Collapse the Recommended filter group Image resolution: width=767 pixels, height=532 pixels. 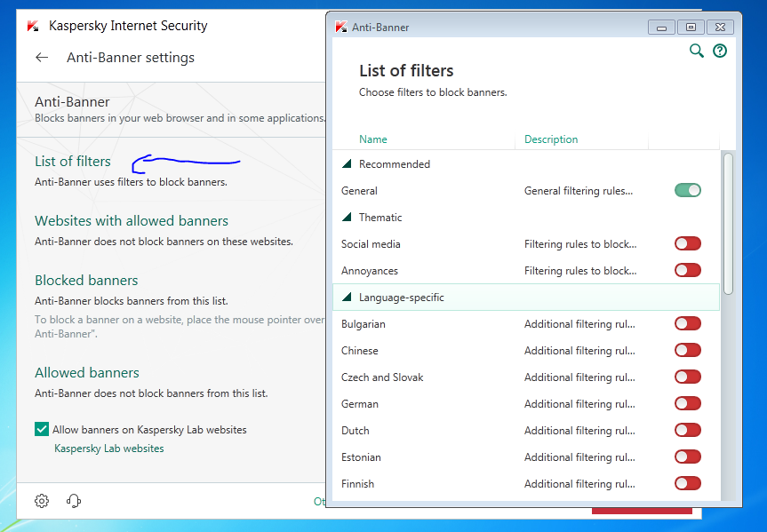[348, 164]
